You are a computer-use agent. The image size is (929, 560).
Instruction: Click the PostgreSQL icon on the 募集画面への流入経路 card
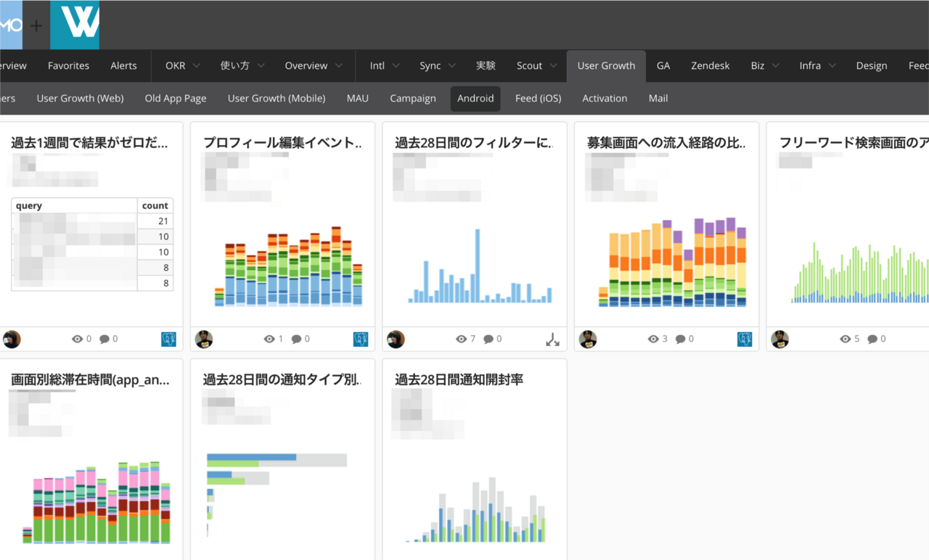coord(745,339)
